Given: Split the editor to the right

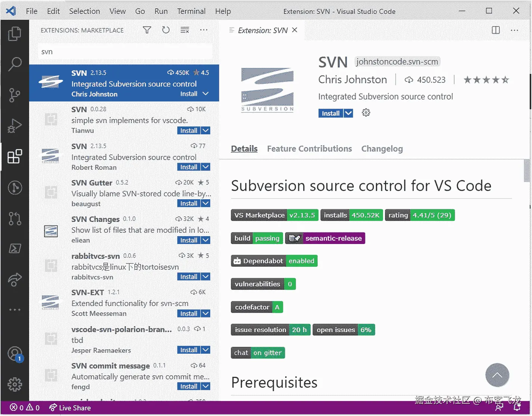Looking at the screenshot, I should pos(495,30).
